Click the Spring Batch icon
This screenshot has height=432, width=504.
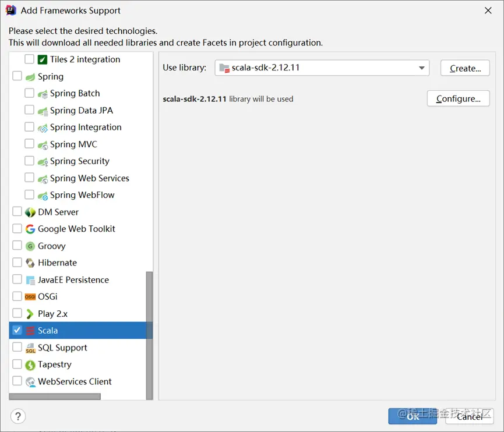tap(43, 94)
